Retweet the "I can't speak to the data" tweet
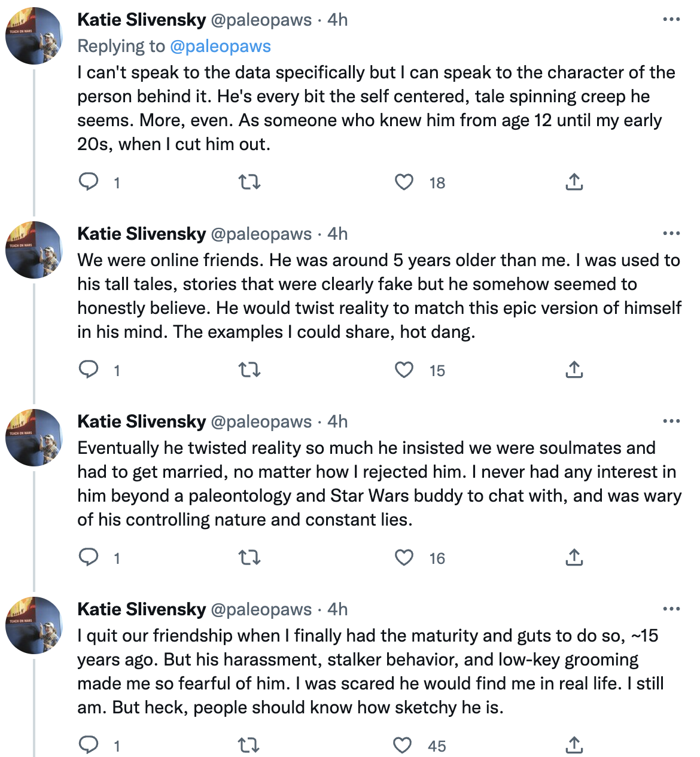The width and height of the screenshot is (700, 757). pyautogui.click(x=249, y=182)
